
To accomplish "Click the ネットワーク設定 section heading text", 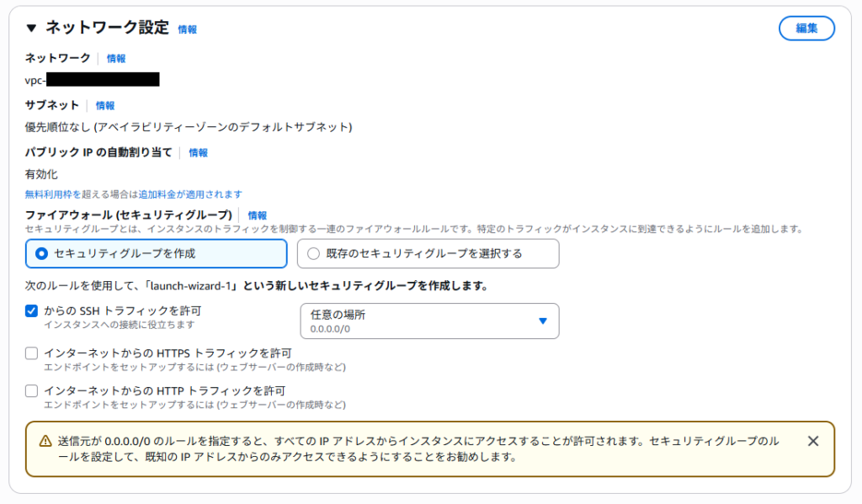I will pyautogui.click(x=107, y=28).
